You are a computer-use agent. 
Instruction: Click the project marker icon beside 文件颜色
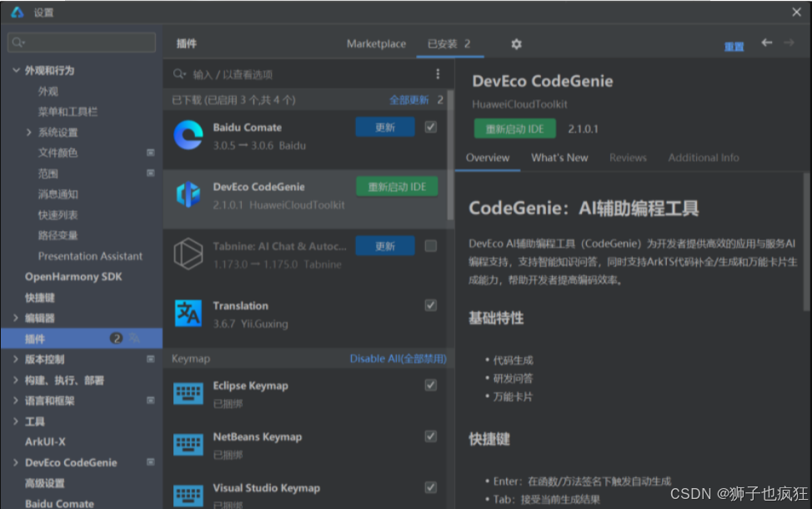[x=151, y=153]
